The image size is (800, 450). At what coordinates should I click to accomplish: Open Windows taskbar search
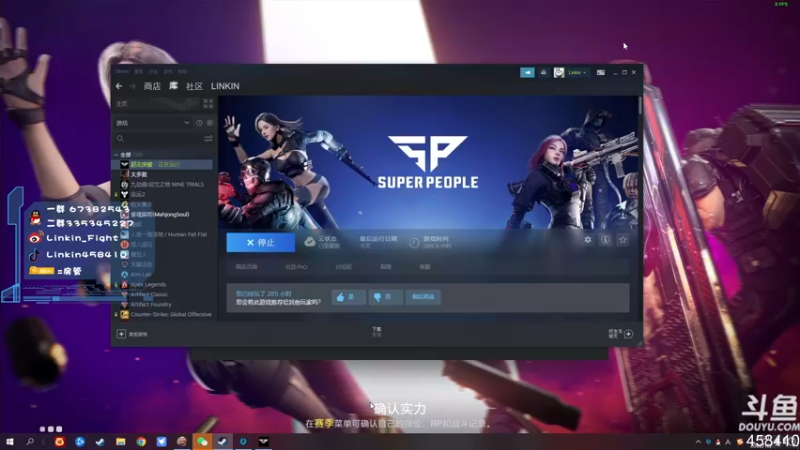(x=30, y=441)
